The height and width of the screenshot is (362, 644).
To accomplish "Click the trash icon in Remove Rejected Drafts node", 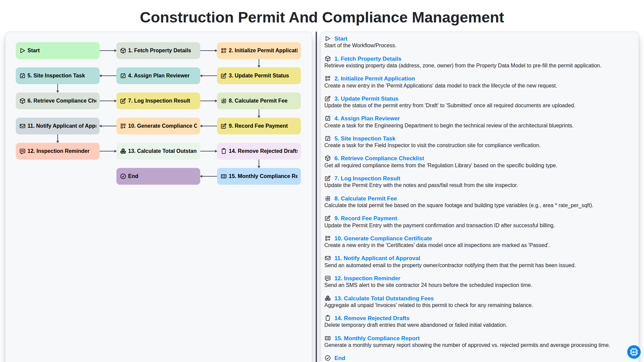I will (x=224, y=151).
